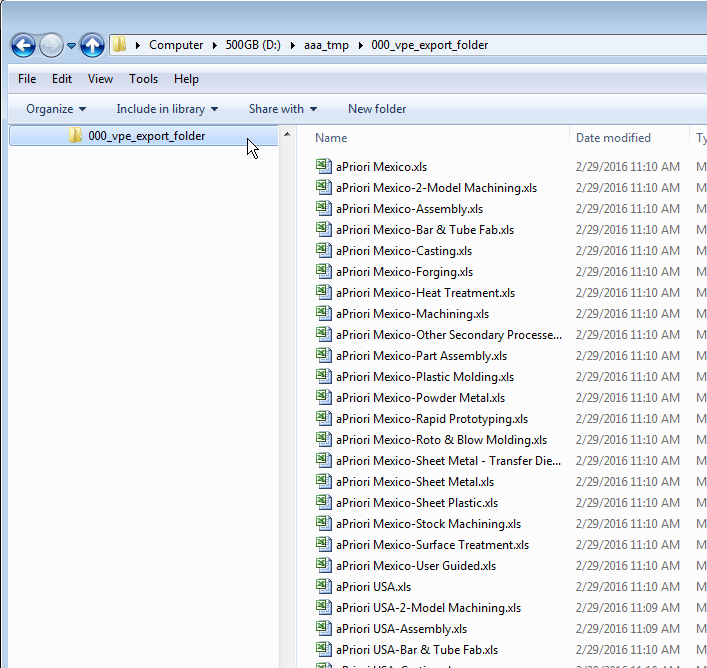707x668 pixels.
Task: Click the Excel icon of aPriori Mexico-Part Assembly.xls
Action: pos(323,355)
